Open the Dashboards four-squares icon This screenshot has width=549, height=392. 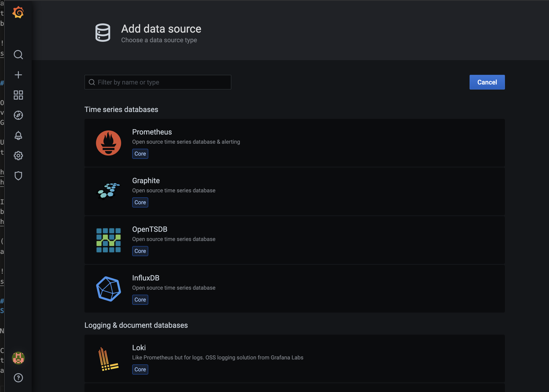click(18, 95)
